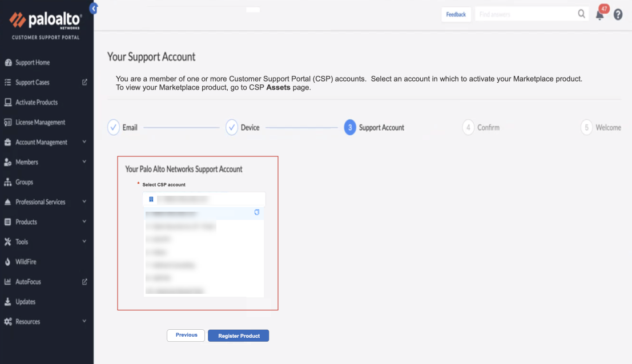This screenshot has width=632, height=364.
Task: Click the Support Cases list icon
Action: 7,82
